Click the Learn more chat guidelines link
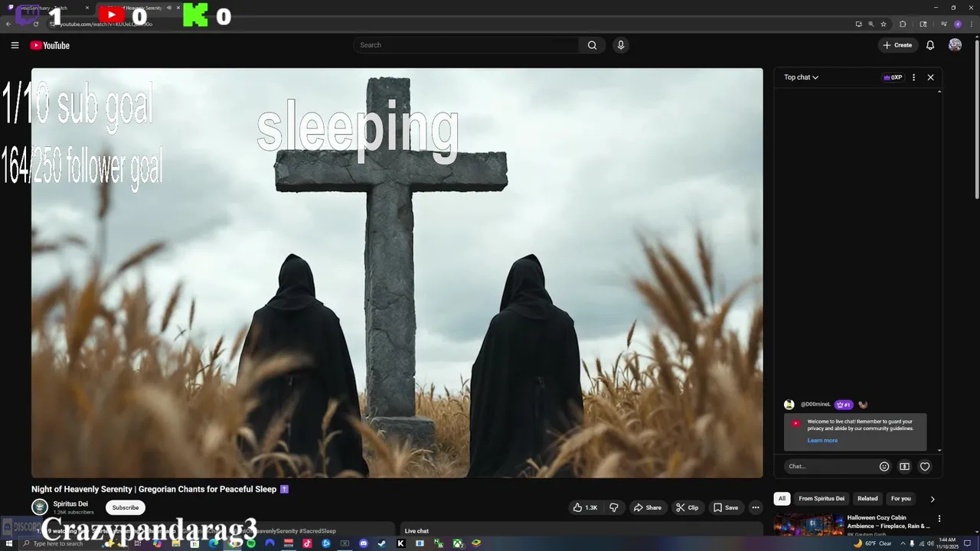The image size is (980, 551). (x=822, y=440)
